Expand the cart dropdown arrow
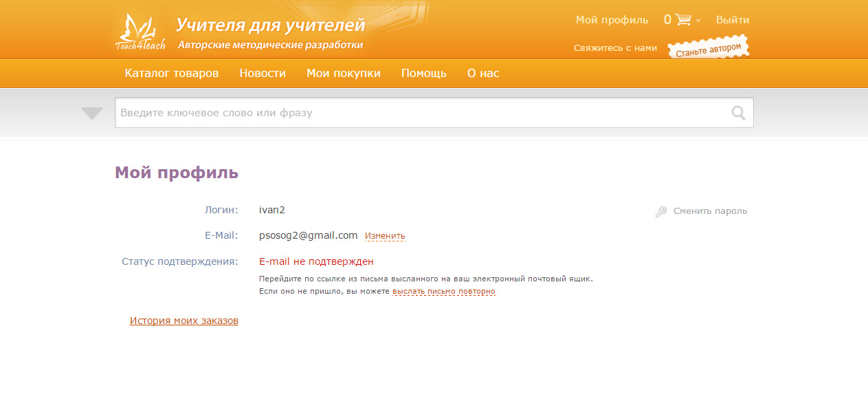868x399 pixels. (698, 21)
